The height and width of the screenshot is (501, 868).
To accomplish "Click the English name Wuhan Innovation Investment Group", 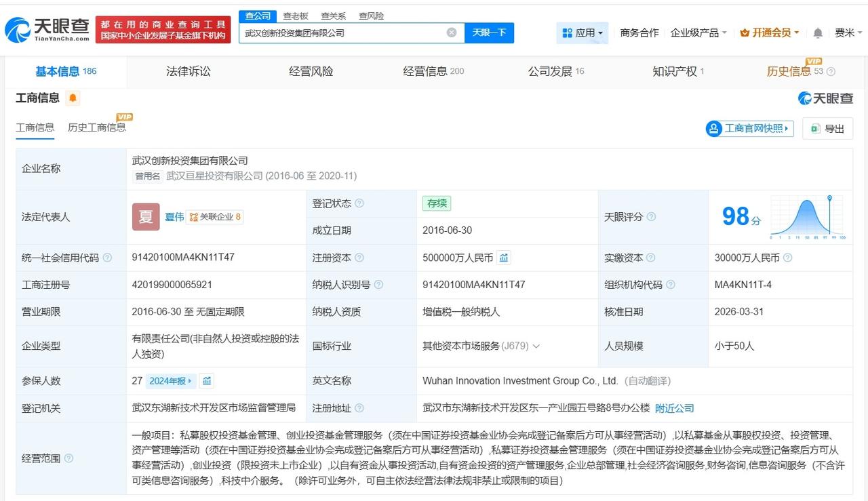I will (520, 381).
